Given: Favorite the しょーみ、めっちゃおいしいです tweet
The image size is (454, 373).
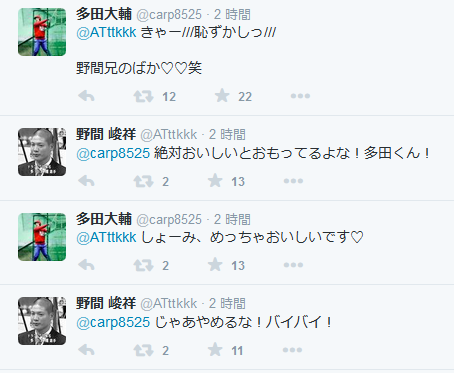Looking at the screenshot, I should pos(215,265).
